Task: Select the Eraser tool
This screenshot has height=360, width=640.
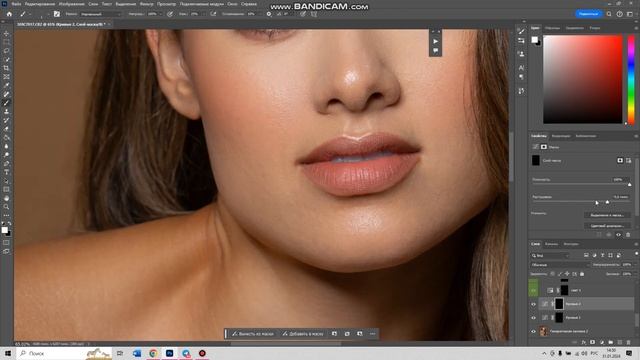Action: tap(6, 129)
